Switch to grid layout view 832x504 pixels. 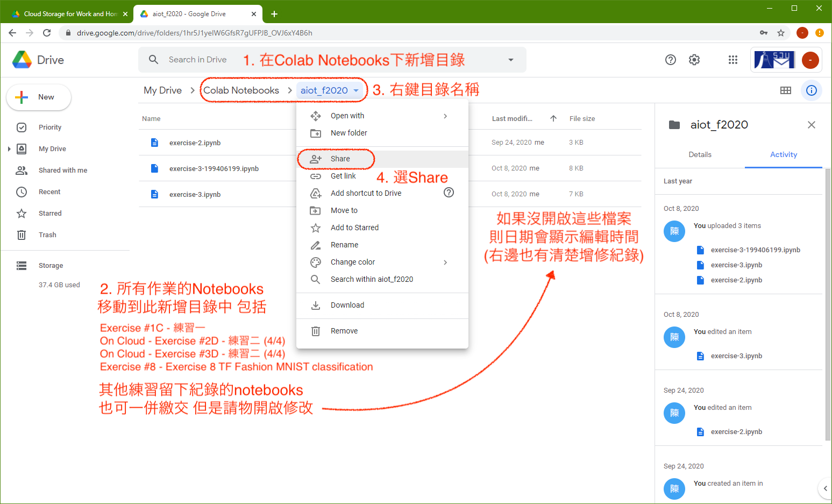785,90
